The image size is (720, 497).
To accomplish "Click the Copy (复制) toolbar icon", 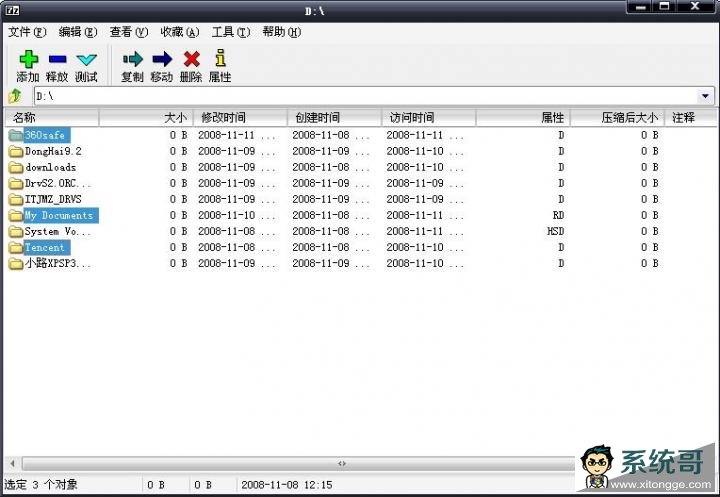I will pos(133,59).
